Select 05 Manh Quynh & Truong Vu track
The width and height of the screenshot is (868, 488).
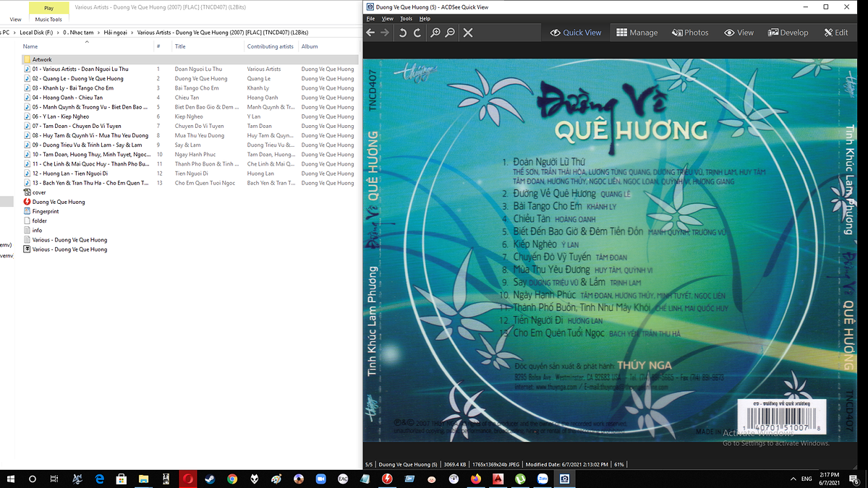90,107
